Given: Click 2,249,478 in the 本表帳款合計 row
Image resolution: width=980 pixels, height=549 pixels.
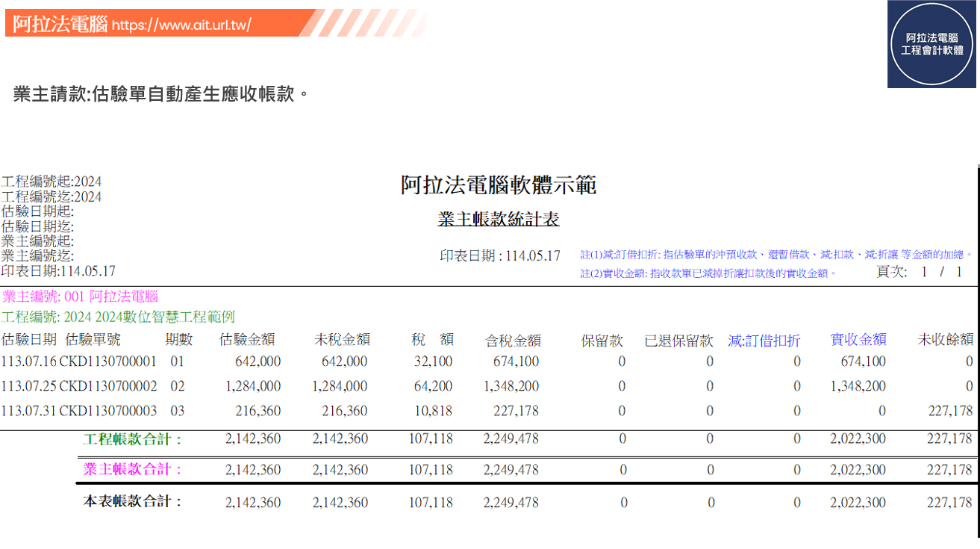Looking at the screenshot, I should coord(511,503).
